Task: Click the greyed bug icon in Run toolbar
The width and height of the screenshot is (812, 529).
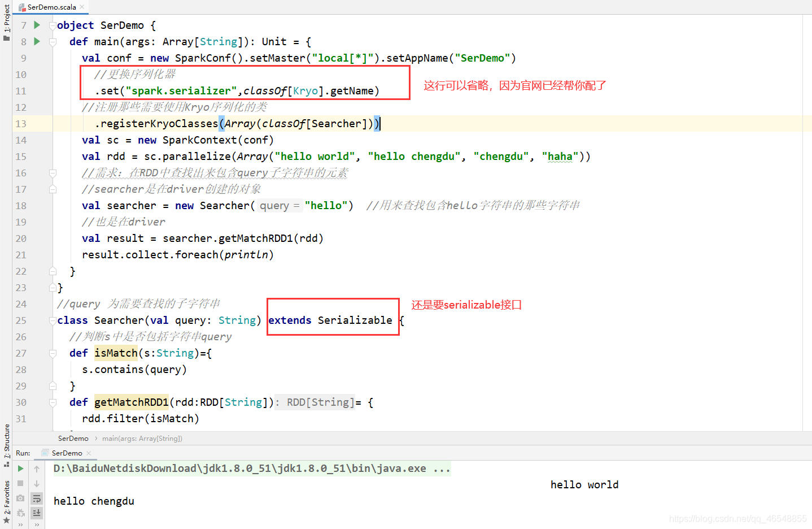Action: 20,513
